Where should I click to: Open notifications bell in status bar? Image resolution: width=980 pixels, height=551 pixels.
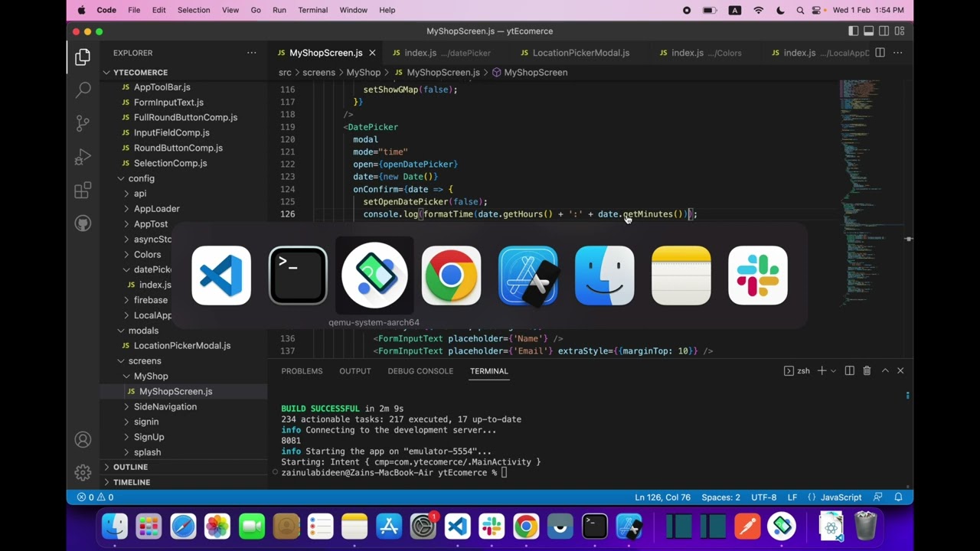coord(898,497)
